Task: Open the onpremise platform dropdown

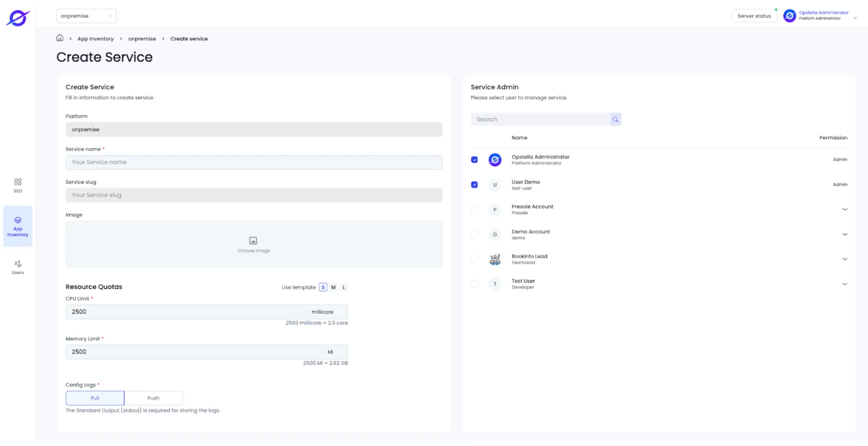Action: (86, 16)
